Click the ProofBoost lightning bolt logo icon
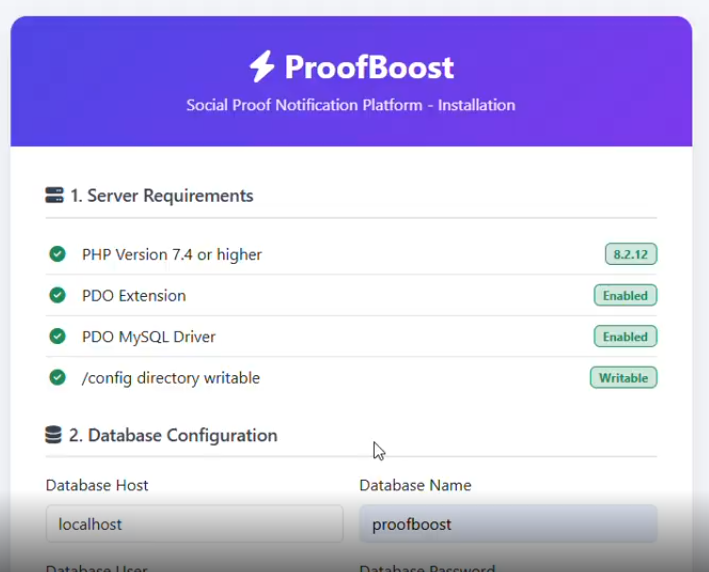 point(262,66)
